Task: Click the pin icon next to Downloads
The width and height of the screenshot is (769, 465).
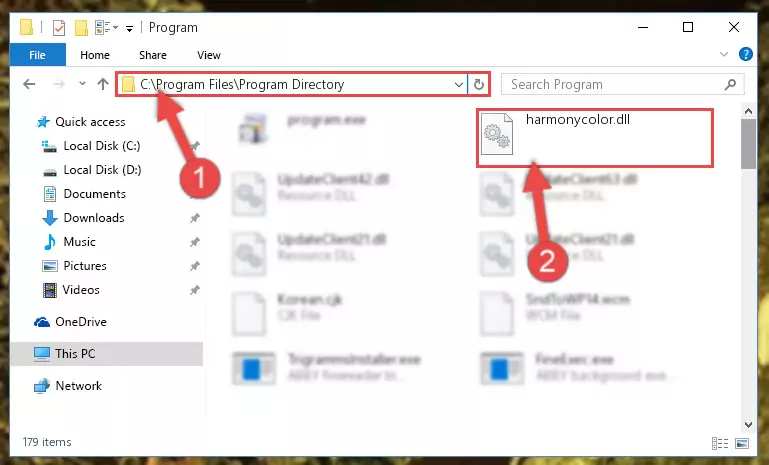Action: click(195, 218)
